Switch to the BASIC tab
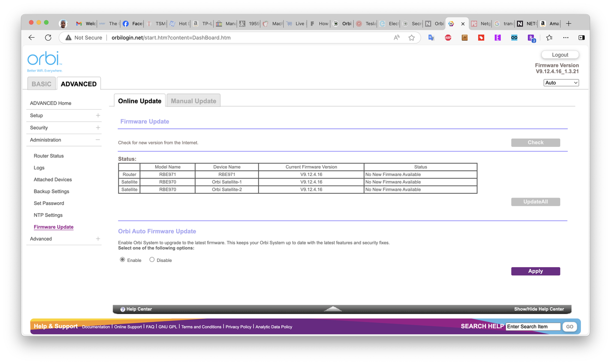Viewport: 611px width, 364px height. tap(42, 83)
